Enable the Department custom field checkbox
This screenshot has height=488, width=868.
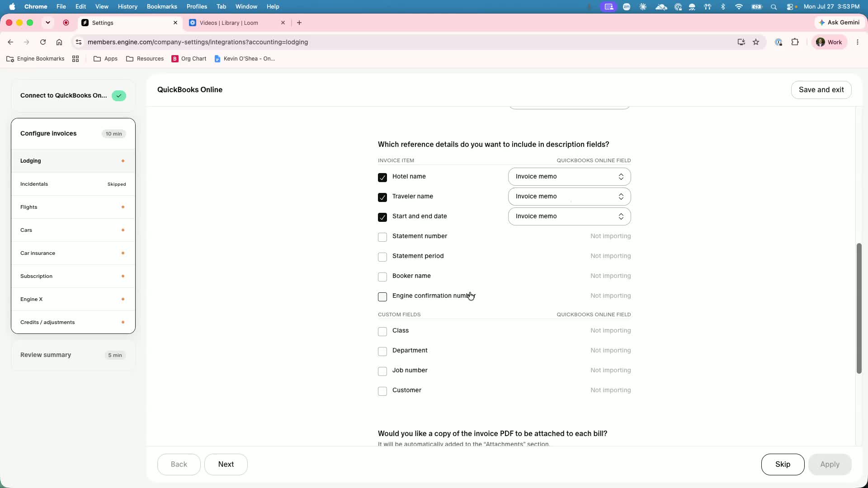pyautogui.click(x=382, y=352)
